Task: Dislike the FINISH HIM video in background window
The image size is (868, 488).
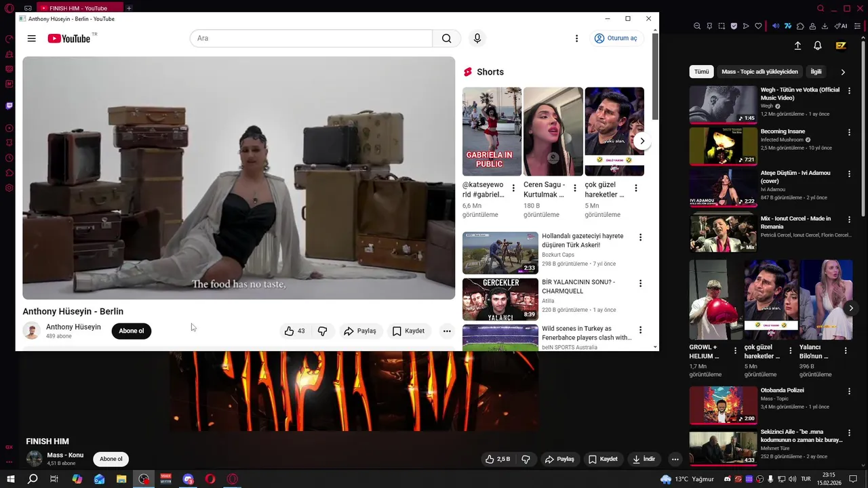Action: click(526, 459)
